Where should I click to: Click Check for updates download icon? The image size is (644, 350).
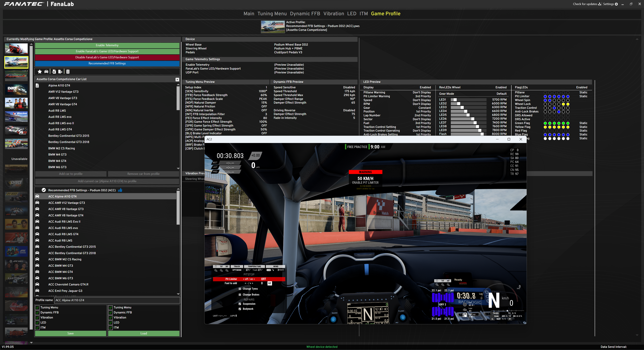click(600, 4)
